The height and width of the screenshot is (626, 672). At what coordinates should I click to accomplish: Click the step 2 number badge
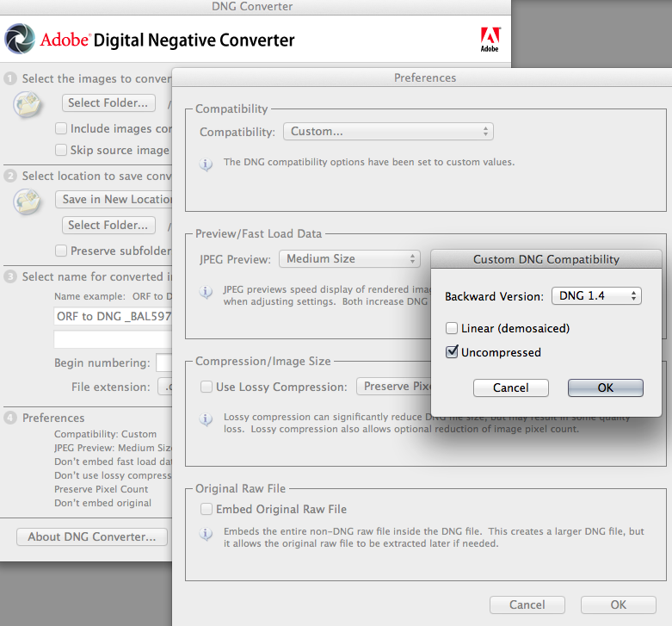10,176
